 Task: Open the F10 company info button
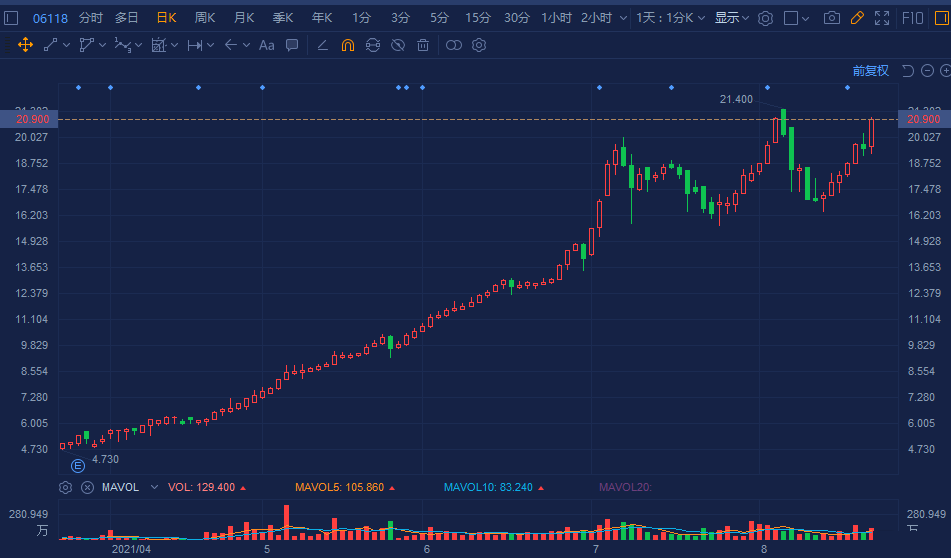click(913, 18)
